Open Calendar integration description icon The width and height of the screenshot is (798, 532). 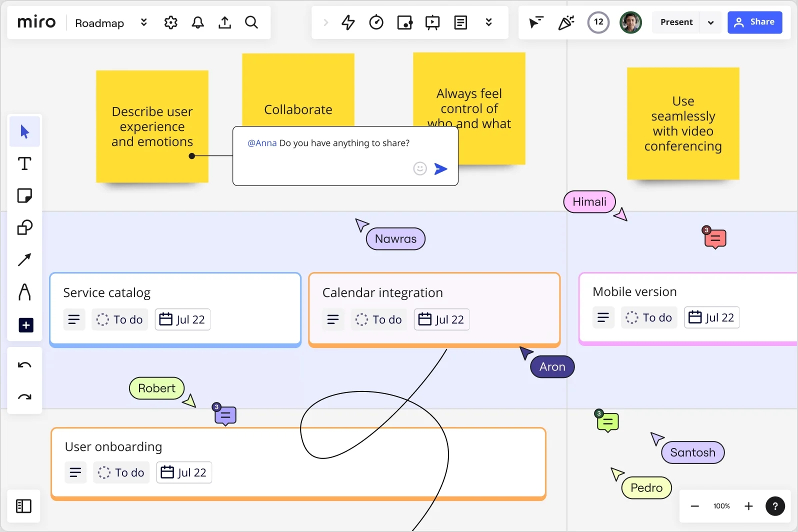(333, 319)
